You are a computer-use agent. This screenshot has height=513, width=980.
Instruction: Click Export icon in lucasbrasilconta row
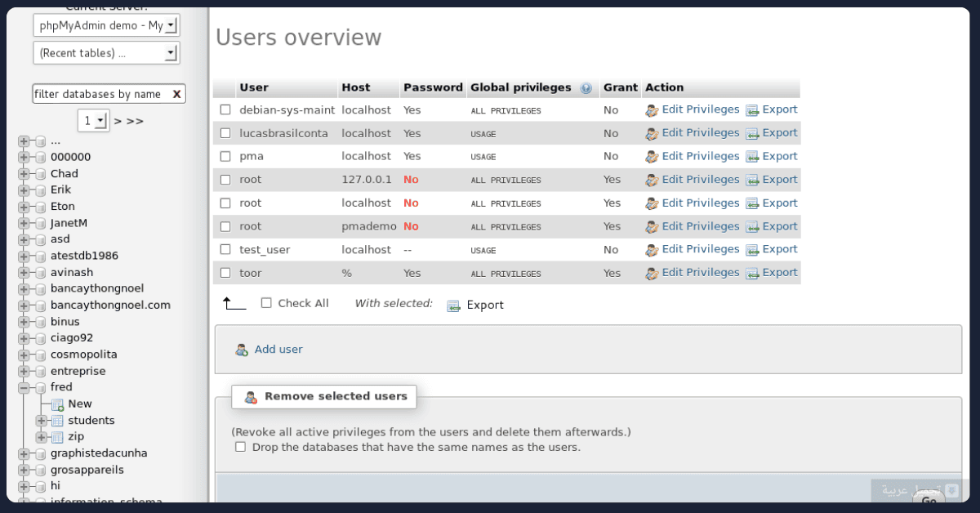coord(752,133)
